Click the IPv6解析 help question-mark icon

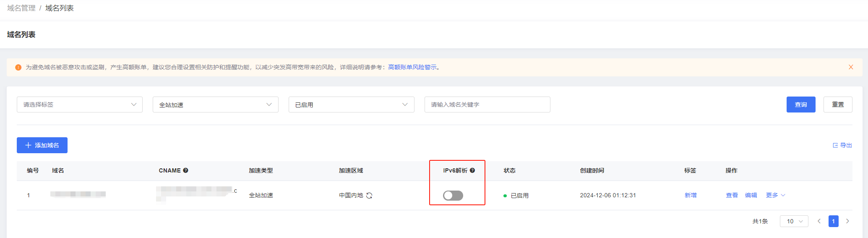[x=472, y=170]
